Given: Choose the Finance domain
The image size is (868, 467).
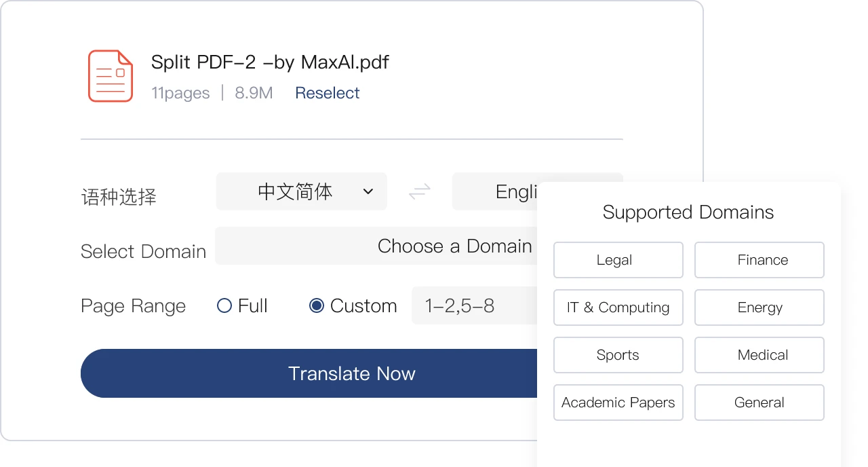Looking at the screenshot, I should pos(759,260).
